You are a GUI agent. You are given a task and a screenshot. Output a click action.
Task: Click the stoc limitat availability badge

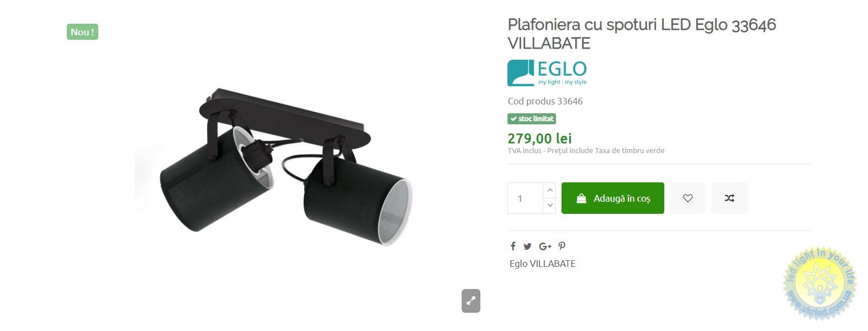click(532, 119)
